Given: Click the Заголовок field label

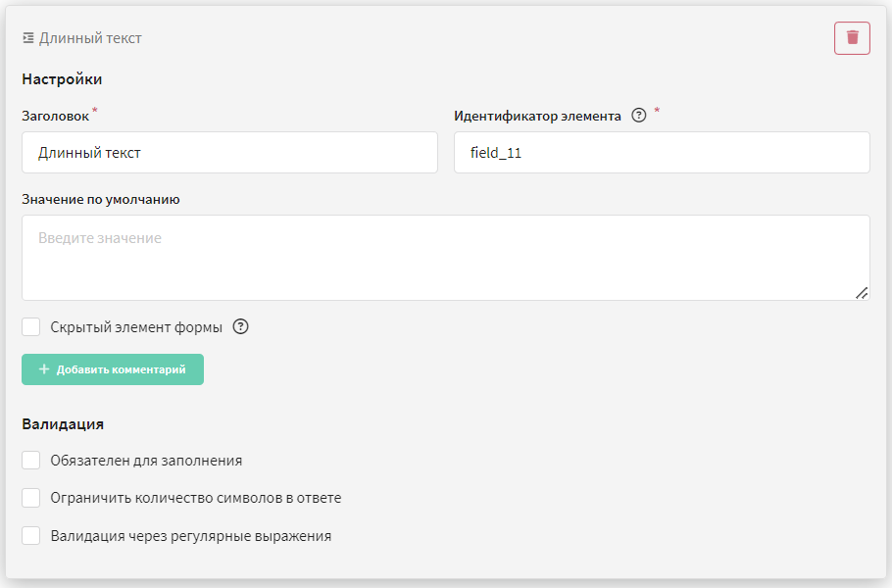Looking at the screenshot, I should 55,116.
